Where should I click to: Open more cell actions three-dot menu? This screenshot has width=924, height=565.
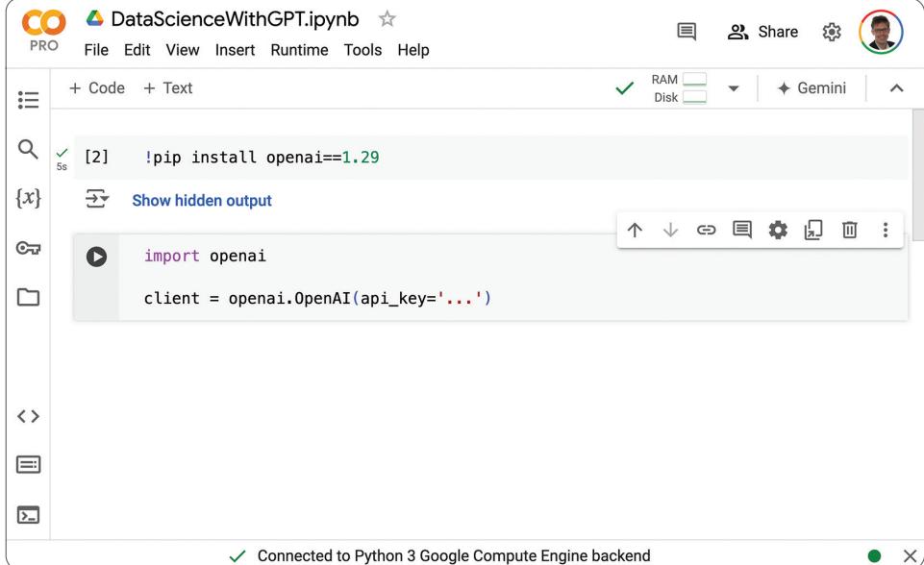click(x=886, y=231)
